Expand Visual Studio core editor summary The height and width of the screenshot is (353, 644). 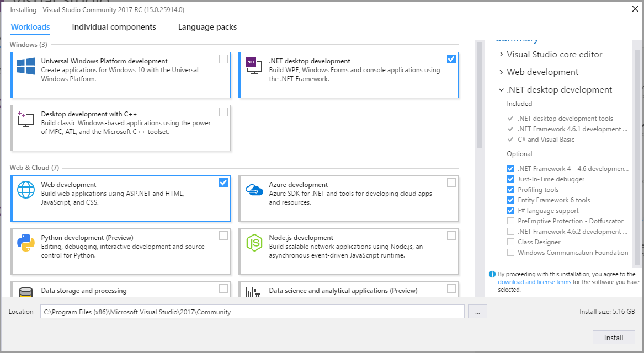[501, 55]
